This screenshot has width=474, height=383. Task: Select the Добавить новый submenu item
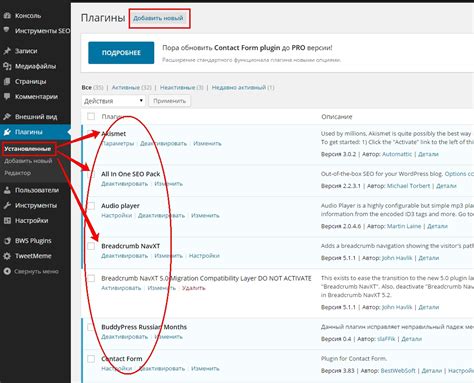(28, 161)
